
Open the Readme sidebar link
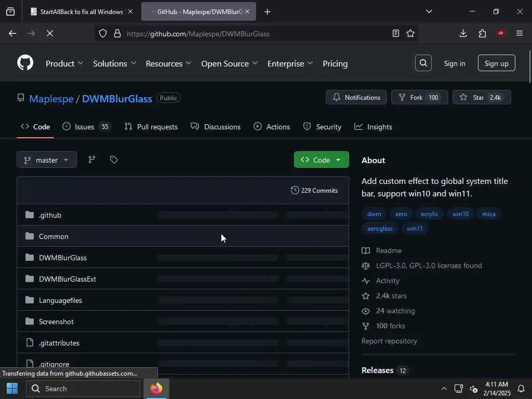pyautogui.click(x=389, y=251)
